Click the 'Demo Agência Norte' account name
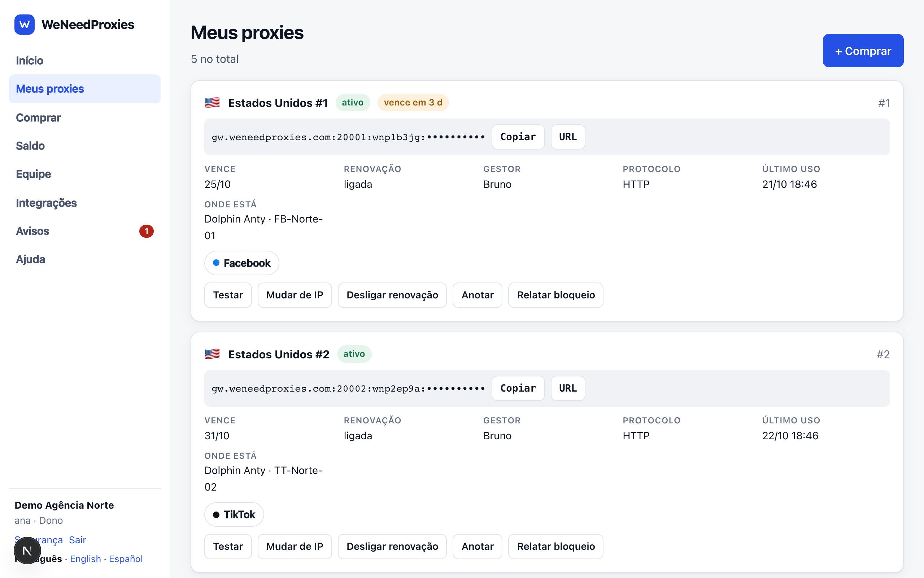This screenshot has width=924, height=578. point(64,505)
